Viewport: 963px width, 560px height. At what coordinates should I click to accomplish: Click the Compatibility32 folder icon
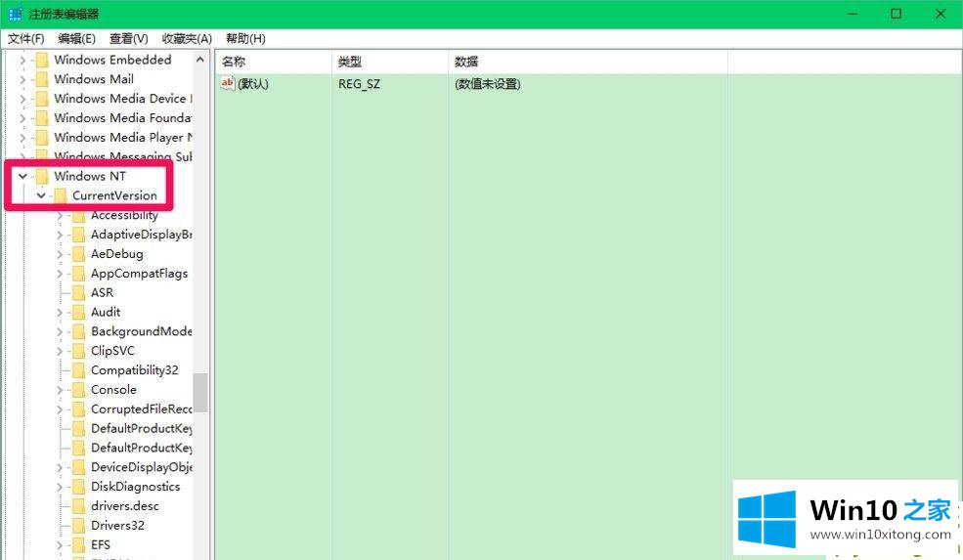(78, 370)
